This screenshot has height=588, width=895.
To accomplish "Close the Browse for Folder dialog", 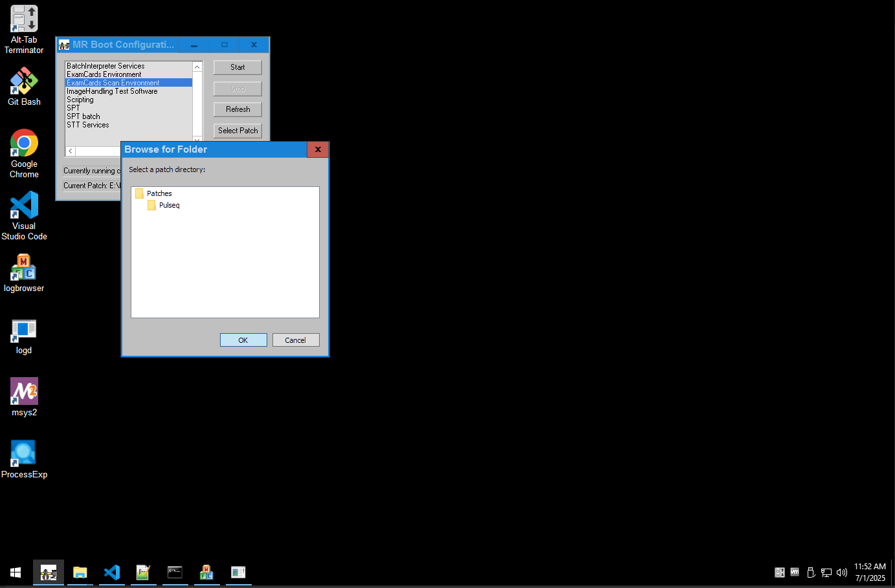I will [318, 149].
